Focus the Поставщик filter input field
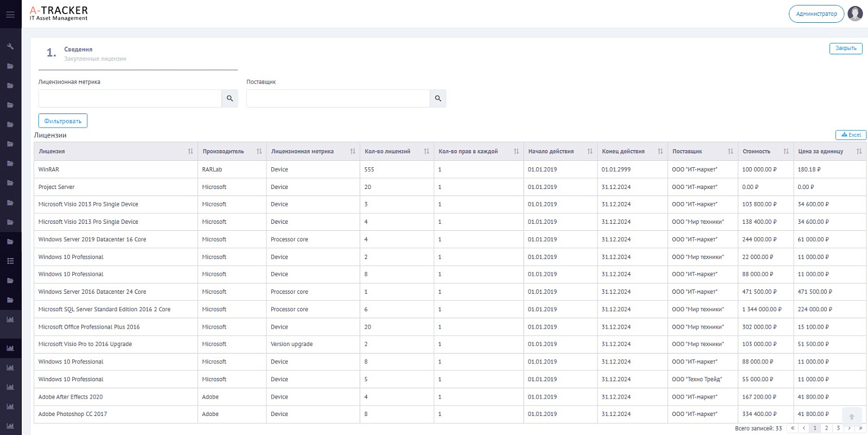 [339, 98]
